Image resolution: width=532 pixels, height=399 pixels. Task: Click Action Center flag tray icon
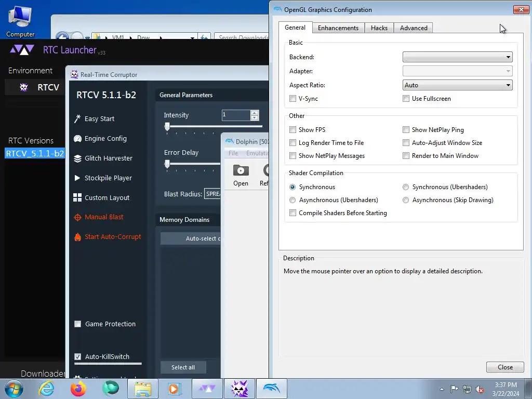tap(454, 389)
